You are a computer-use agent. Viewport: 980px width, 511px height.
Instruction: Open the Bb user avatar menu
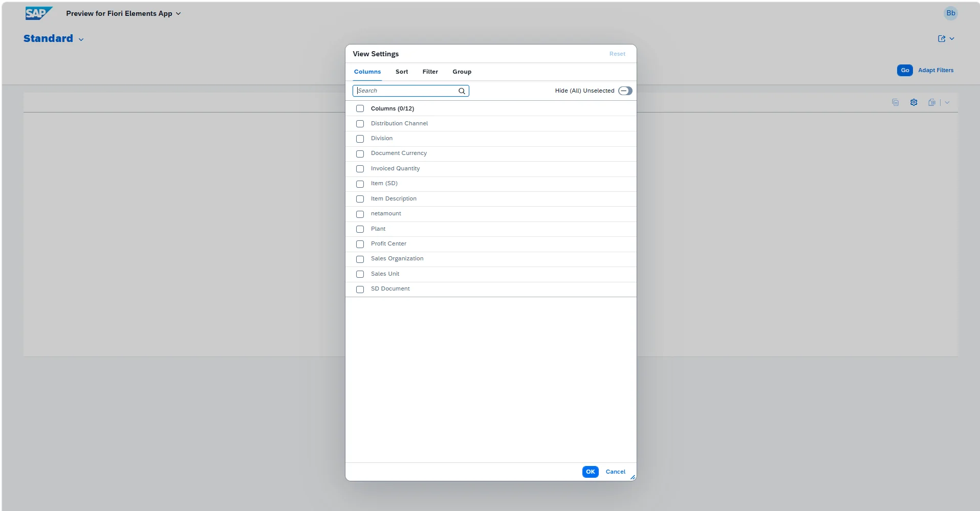click(950, 13)
